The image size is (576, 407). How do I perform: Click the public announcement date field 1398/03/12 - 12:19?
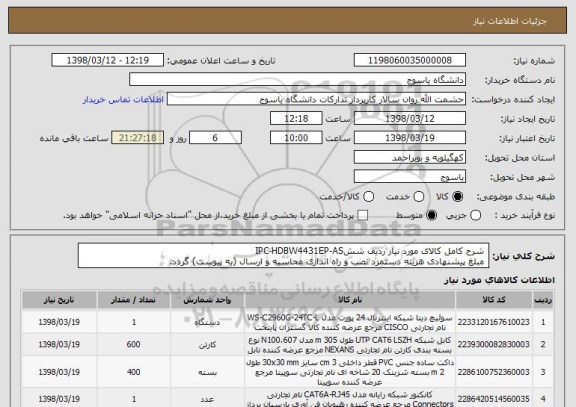click(108, 60)
